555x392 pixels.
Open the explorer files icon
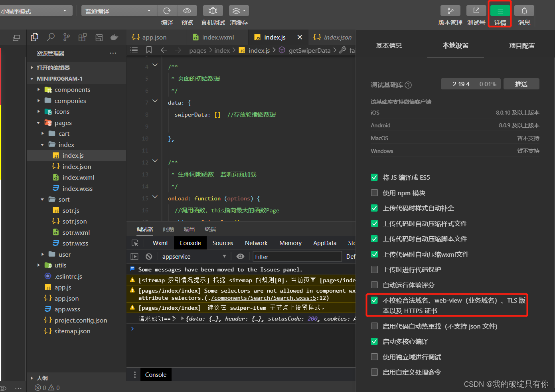[x=35, y=38]
